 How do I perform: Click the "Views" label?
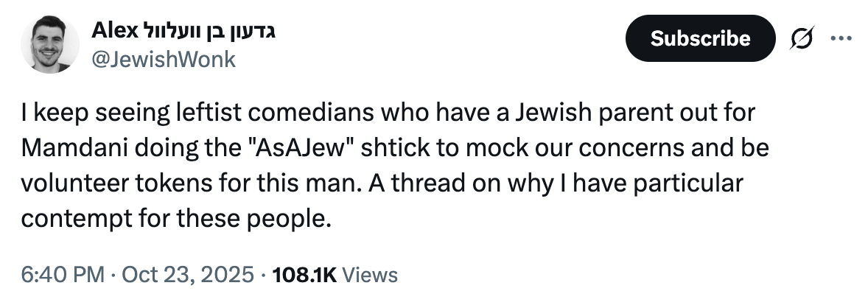point(371,276)
